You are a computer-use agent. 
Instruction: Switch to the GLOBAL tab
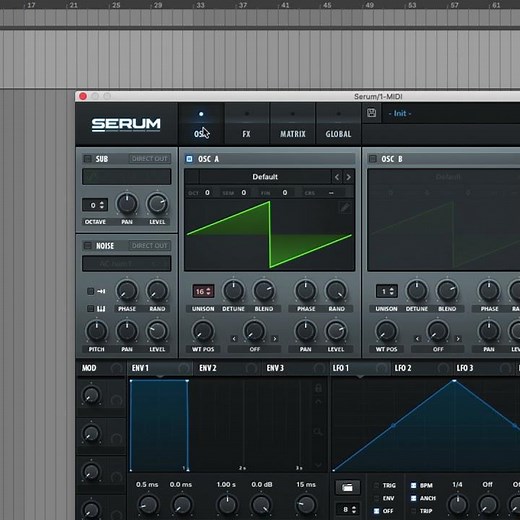(338, 124)
